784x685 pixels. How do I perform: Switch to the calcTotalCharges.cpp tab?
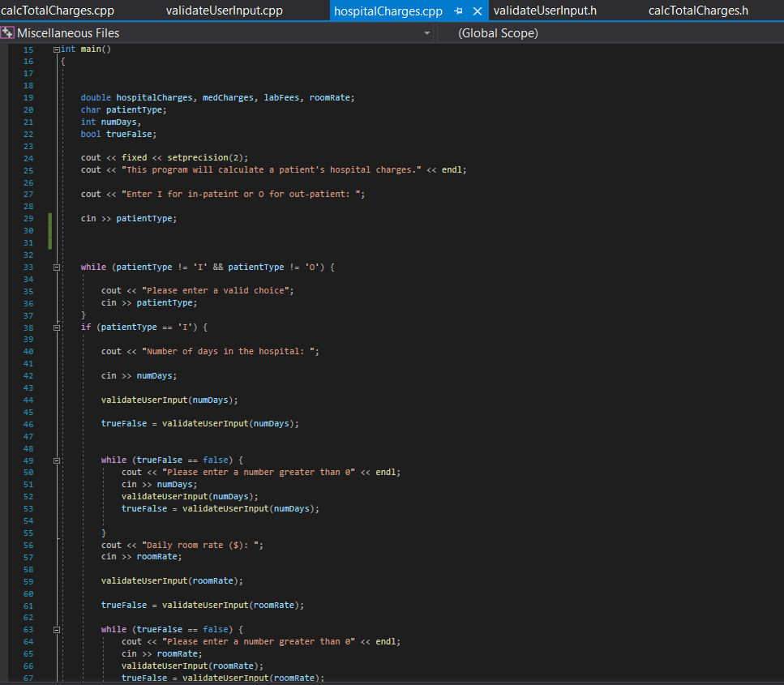(x=57, y=11)
